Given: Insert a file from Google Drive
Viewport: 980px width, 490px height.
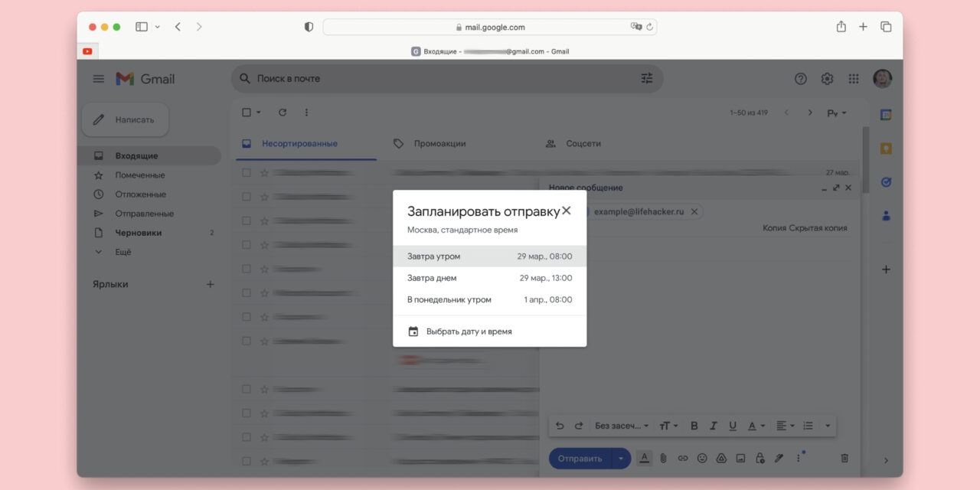Looking at the screenshot, I should [720, 458].
